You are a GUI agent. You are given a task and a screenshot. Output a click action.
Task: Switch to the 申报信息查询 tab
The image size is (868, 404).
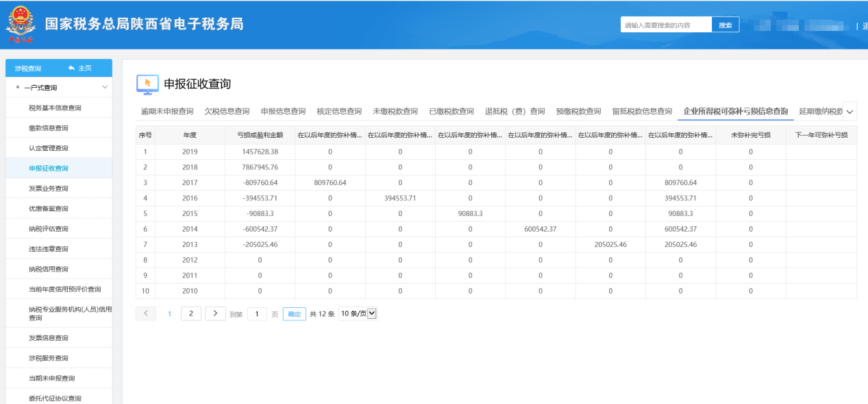(x=283, y=111)
